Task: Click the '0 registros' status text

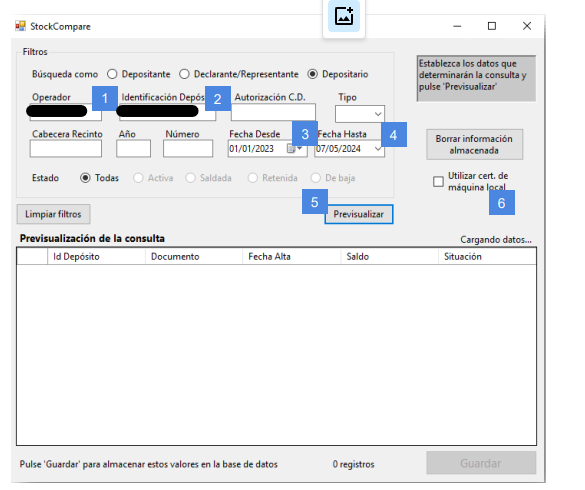Action: [353, 464]
